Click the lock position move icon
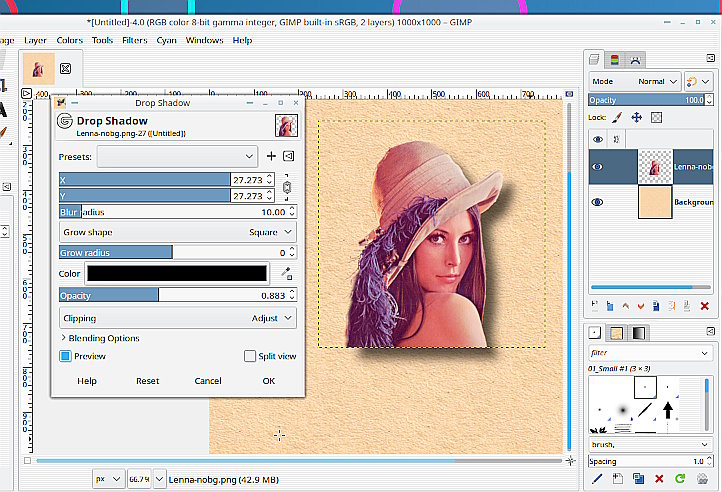Screen dimensions: 722x492 point(635,118)
